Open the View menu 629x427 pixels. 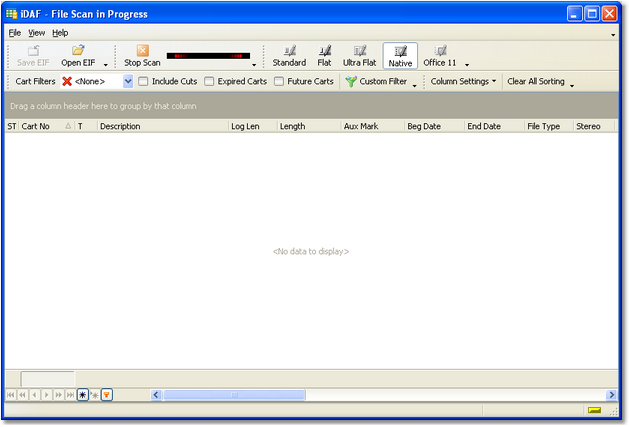(x=37, y=33)
